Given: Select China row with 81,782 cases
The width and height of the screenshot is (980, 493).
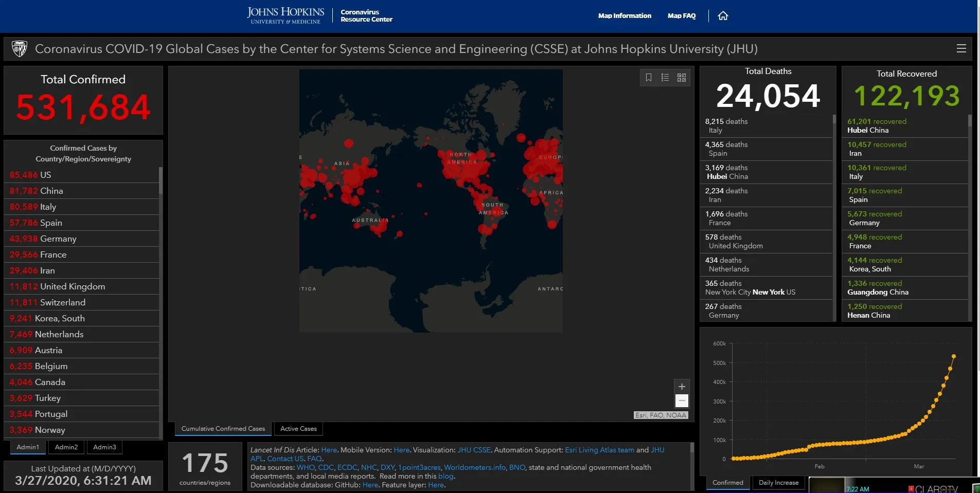Looking at the screenshot, I should coord(82,191).
